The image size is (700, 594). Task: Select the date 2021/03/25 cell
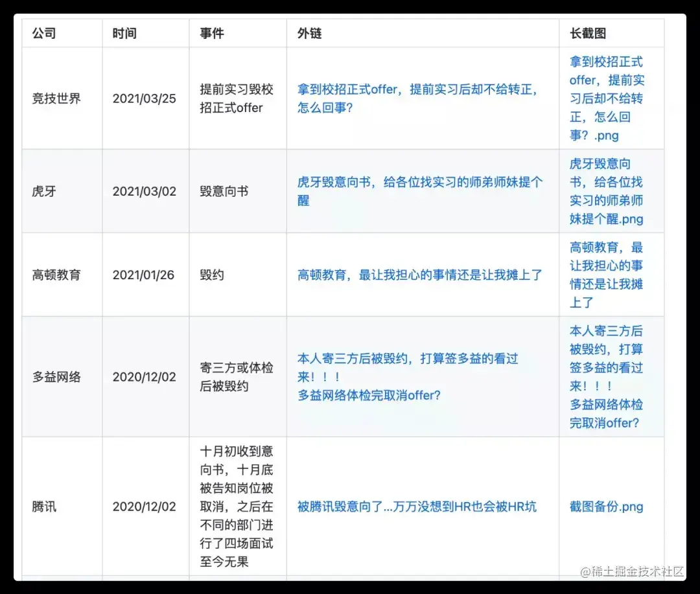145,98
